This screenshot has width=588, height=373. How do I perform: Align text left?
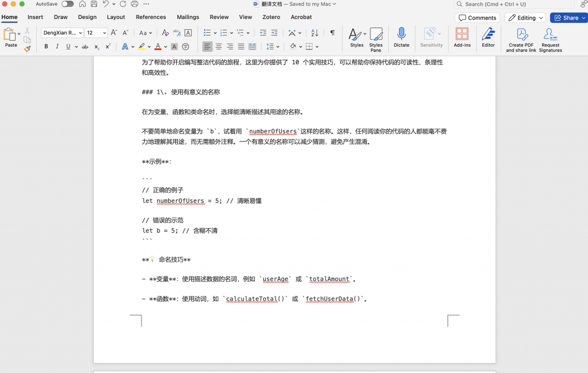tap(207, 47)
